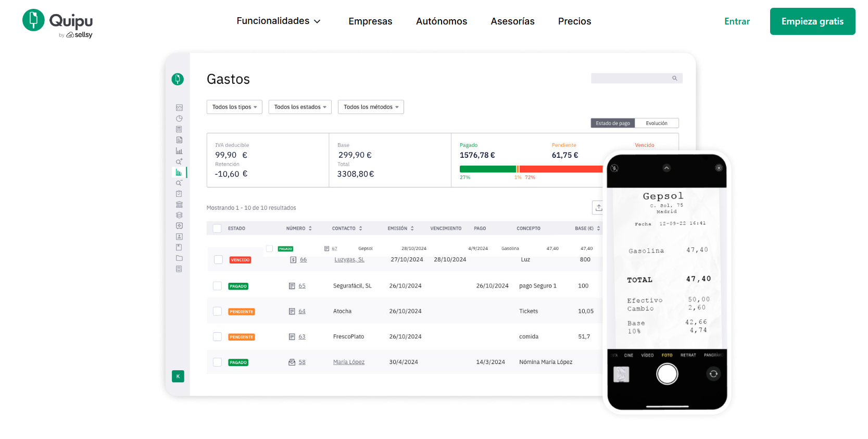Open the clock icon in the sidebar
This screenshot has width=868, height=439.
tap(179, 118)
